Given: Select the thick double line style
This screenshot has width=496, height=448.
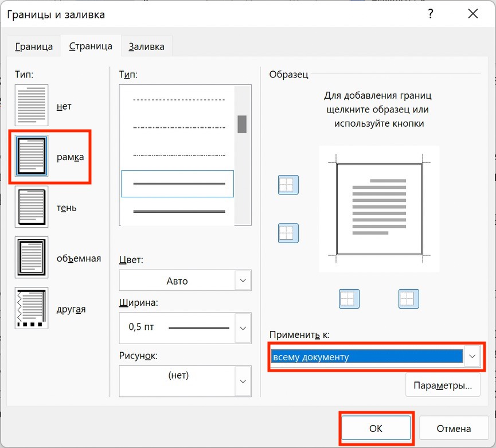Looking at the screenshot, I should (x=177, y=211).
